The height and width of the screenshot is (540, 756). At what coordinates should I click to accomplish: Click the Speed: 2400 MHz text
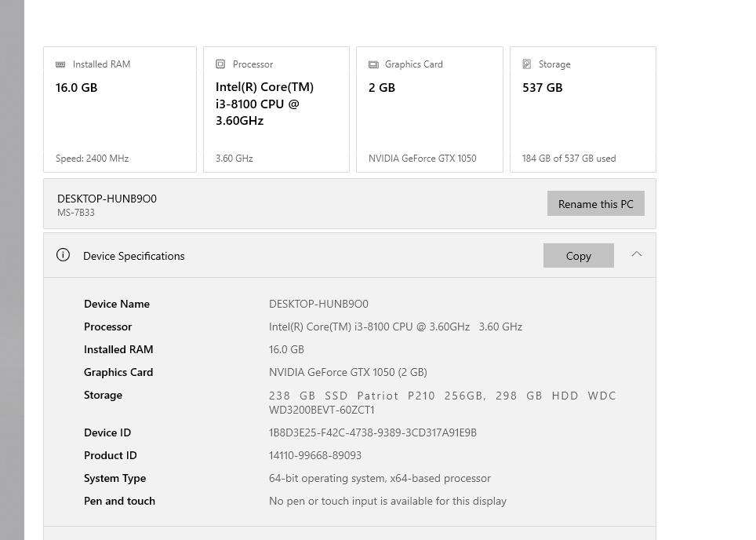click(92, 159)
